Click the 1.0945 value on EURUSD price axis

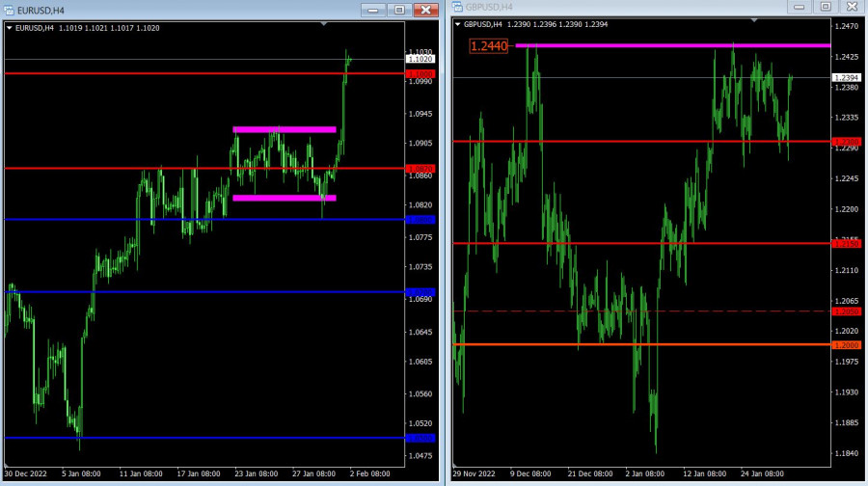click(x=420, y=114)
